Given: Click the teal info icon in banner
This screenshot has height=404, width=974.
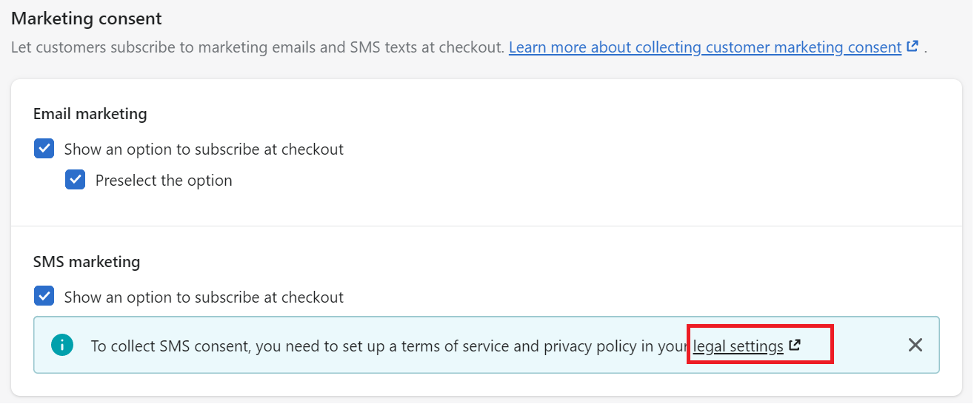Looking at the screenshot, I should (62, 345).
